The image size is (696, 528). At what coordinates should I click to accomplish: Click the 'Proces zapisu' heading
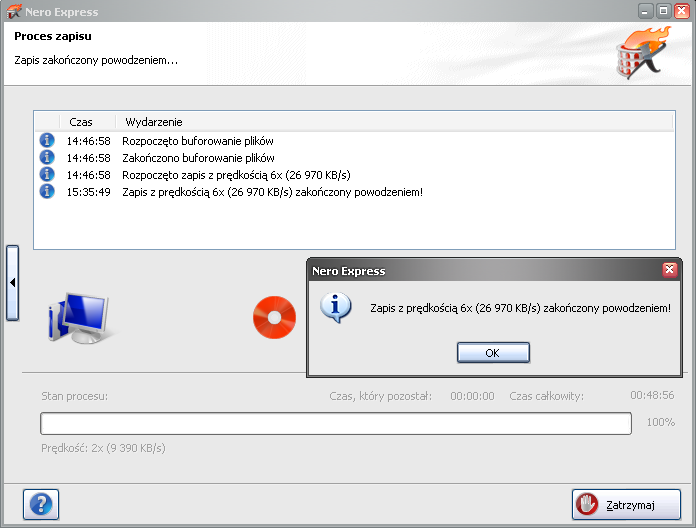click(53, 36)
